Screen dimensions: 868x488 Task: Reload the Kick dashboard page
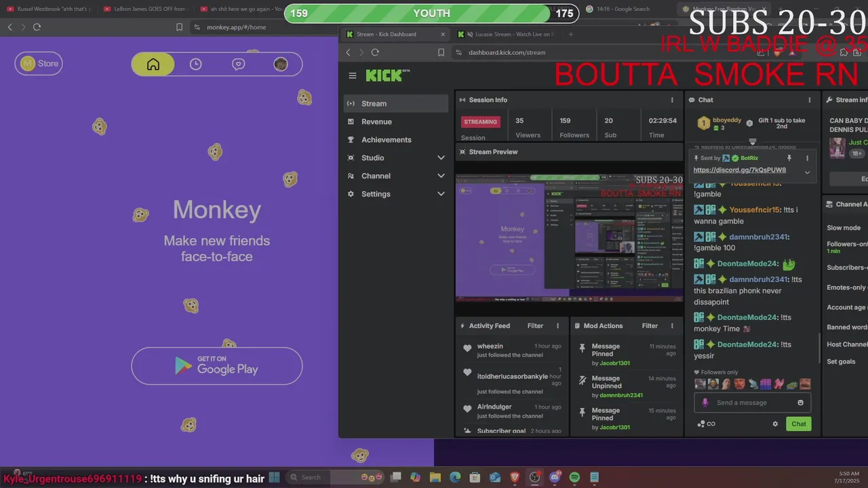click(x=374, y=52)
